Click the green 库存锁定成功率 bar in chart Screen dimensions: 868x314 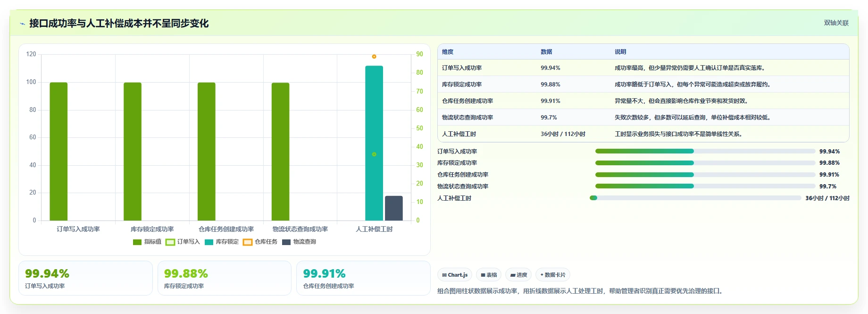coord(133,152)
